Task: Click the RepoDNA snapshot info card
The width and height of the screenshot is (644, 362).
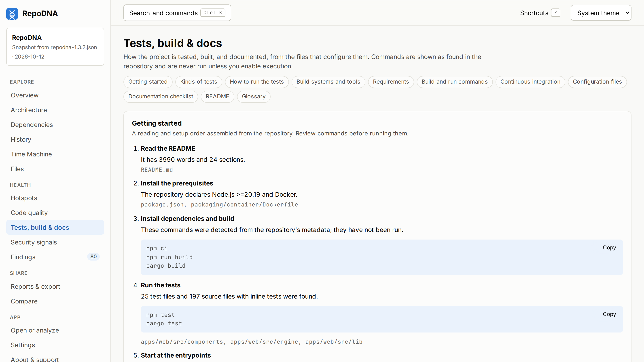Action: (x=55, y=47)
